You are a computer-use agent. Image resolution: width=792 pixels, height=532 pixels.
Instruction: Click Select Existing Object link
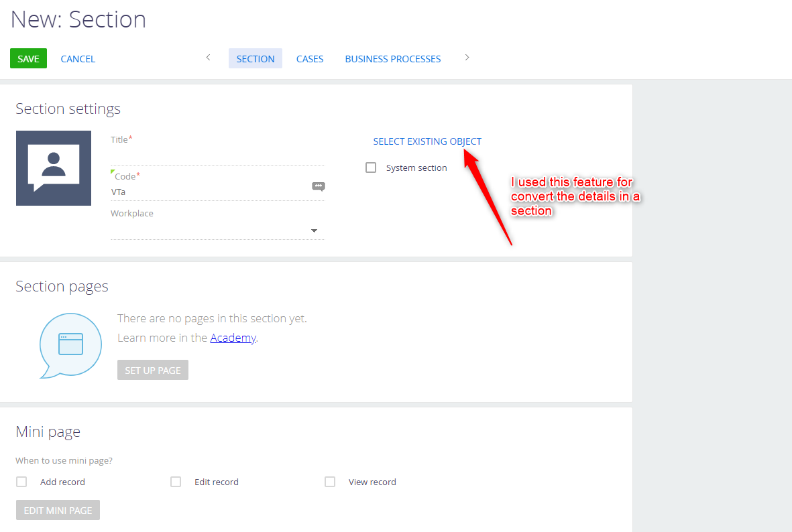click(427, 141)
